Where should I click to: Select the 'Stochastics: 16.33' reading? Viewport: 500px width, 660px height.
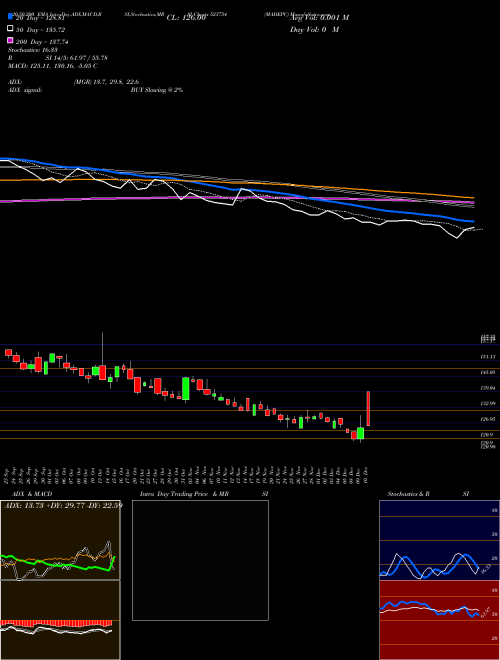pyautogui.click(x=33, y=50)
